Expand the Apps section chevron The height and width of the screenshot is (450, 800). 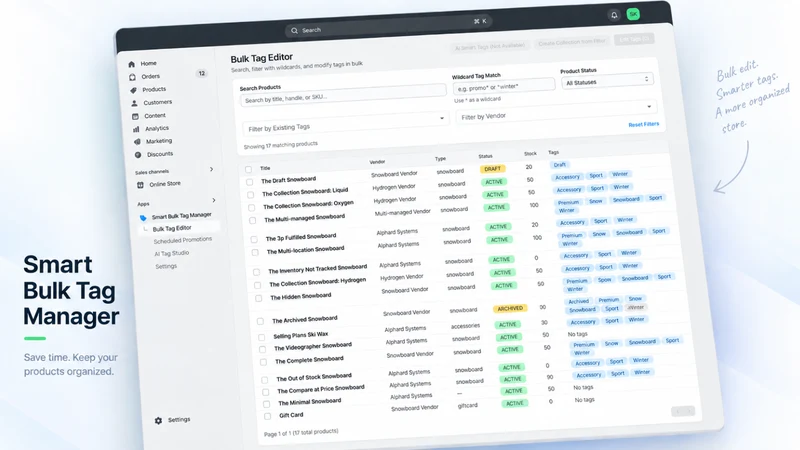pyautogui.click(x=213, y=200)
